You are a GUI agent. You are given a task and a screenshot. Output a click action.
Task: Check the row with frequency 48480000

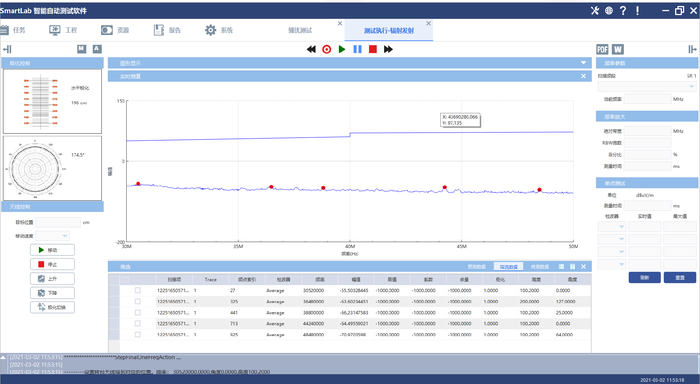coord(138,334)
